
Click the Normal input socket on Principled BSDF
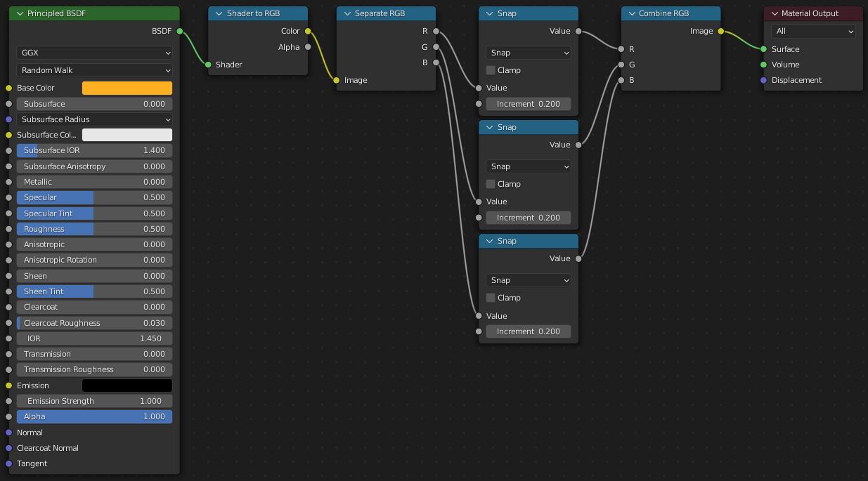8,433
